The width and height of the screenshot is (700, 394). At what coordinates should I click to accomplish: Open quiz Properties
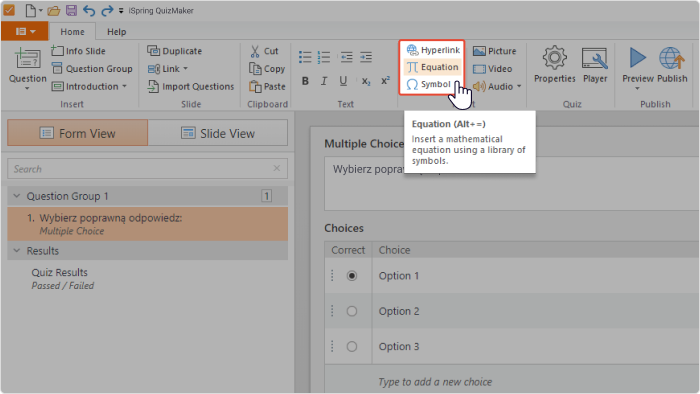point(554,65)
